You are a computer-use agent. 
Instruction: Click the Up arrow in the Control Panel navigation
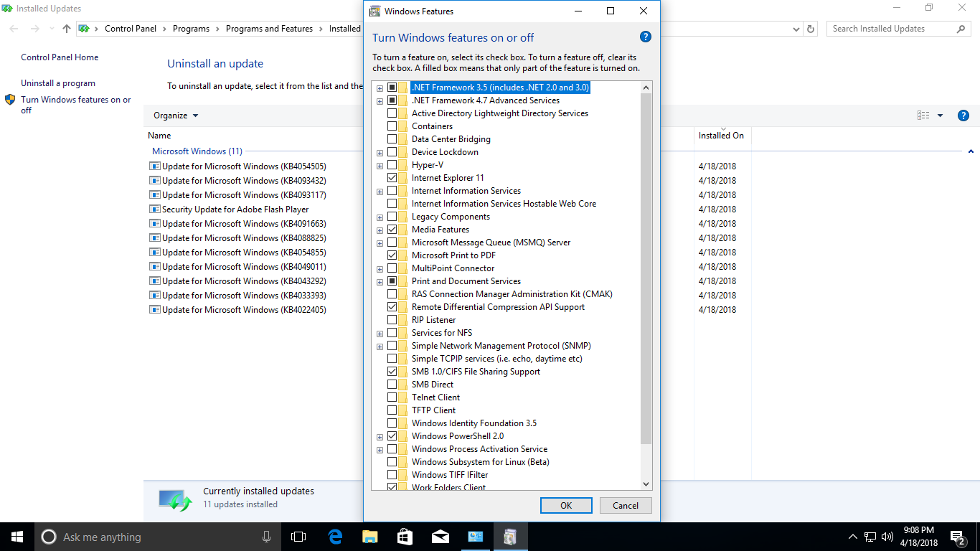(x=66, y=29)
